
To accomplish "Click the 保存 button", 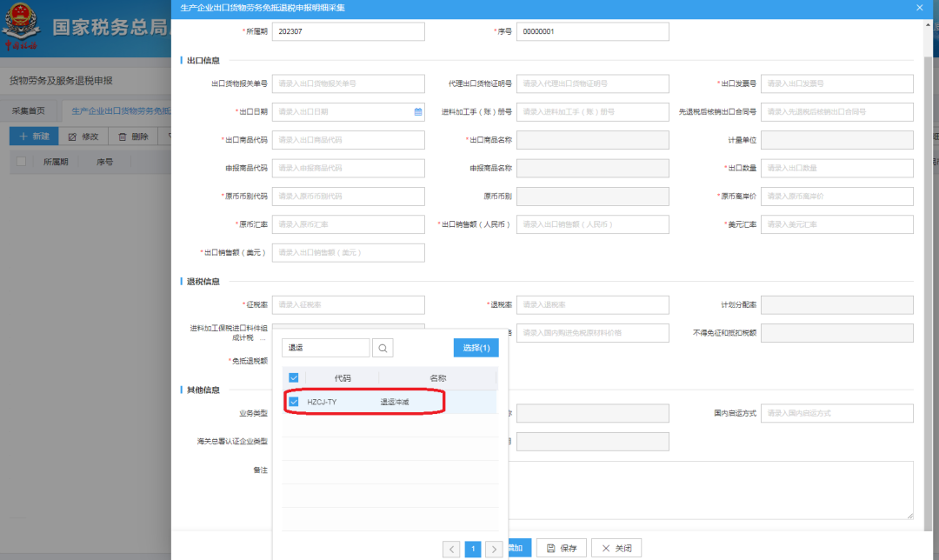I will 562,548.
